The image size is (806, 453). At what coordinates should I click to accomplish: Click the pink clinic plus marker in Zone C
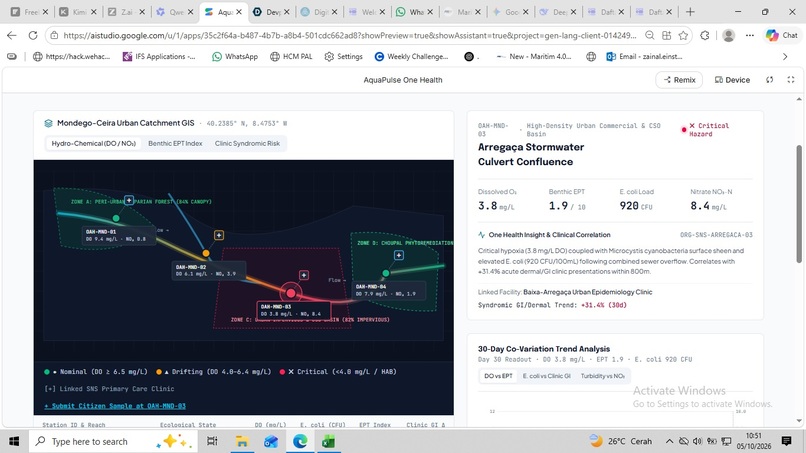(x=304, y=275)
